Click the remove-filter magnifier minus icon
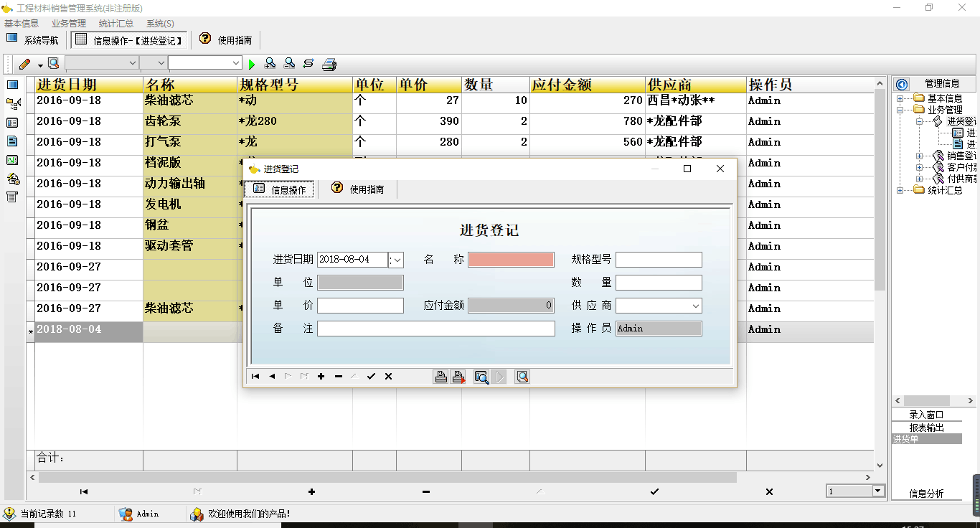This screenshot has width=980, height=528. [x=288, y=64]
